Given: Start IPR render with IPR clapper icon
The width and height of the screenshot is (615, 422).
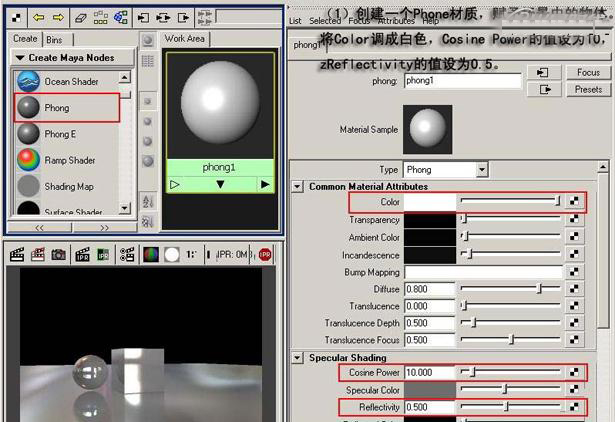Looking at the screenshot, I should 82,255.
